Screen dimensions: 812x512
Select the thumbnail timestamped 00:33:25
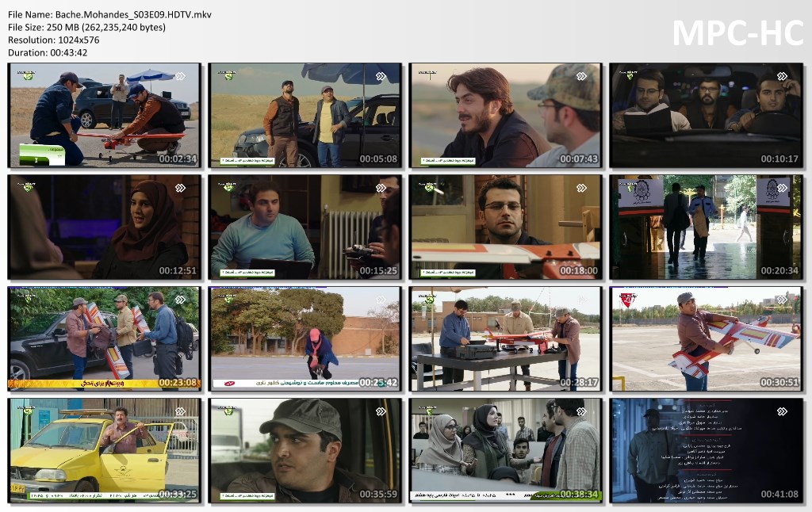coord(104,451)
